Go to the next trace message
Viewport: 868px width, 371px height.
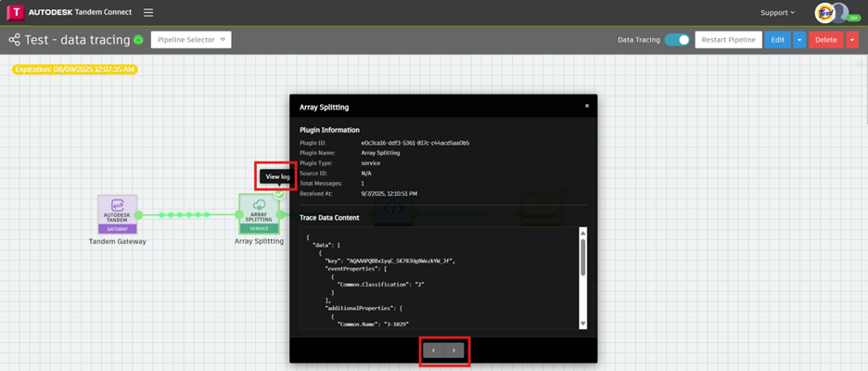click(x=453, y=350)
